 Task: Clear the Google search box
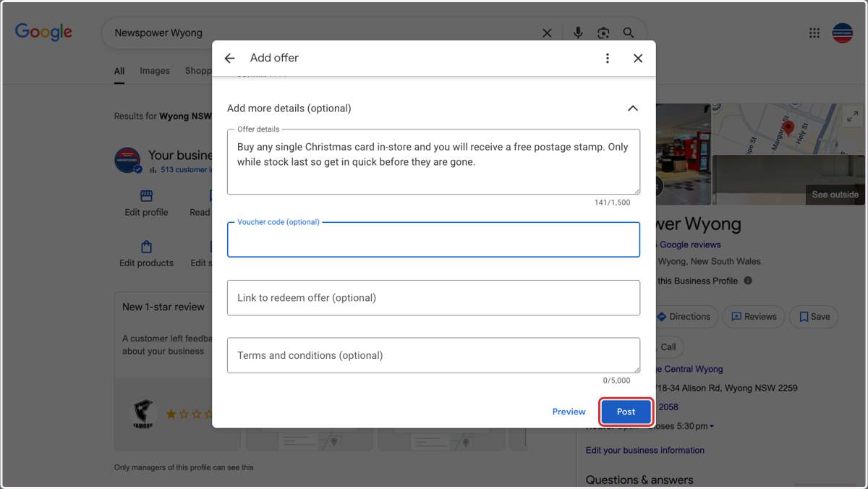click(x=547, y=33)
